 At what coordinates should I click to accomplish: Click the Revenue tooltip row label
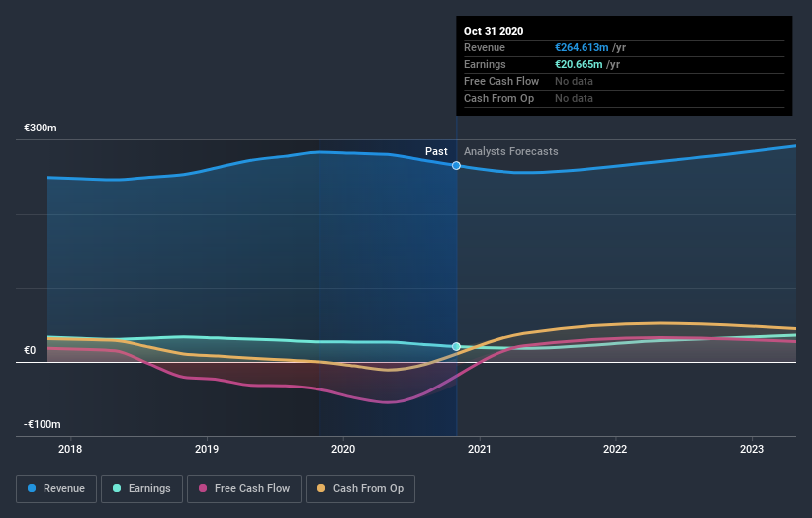tap(485, 47)
